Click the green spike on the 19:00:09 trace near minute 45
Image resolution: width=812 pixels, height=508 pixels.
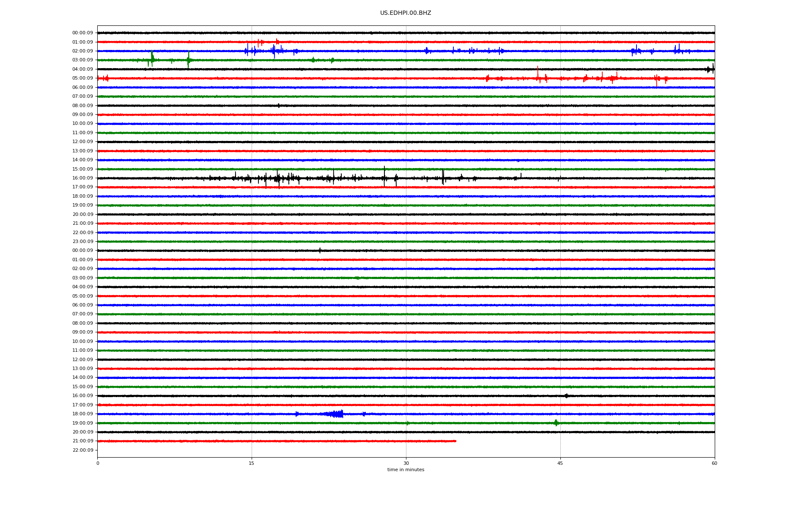[x=556, y=422]
